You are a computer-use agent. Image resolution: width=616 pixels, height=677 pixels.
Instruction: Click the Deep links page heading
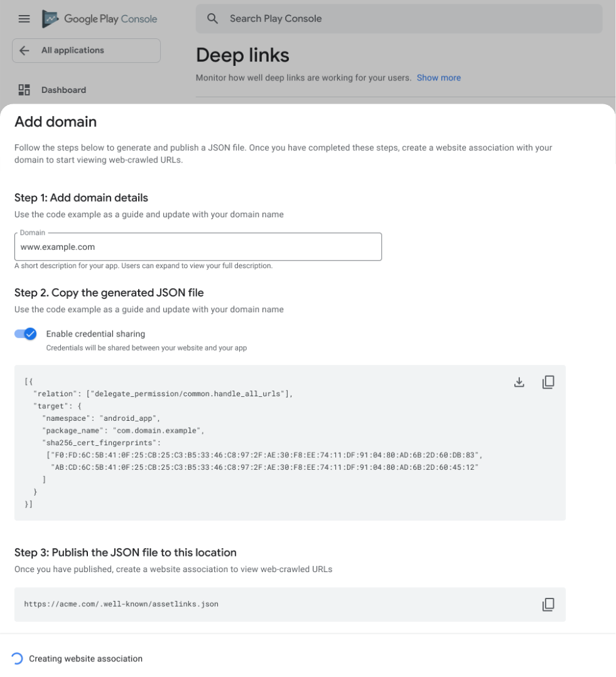242,55
